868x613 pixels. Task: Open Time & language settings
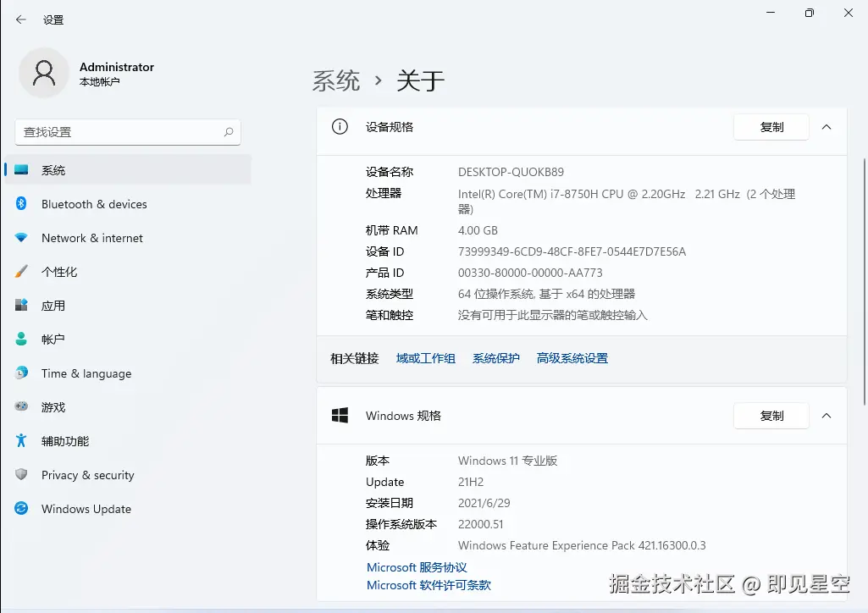click(128, 373)
